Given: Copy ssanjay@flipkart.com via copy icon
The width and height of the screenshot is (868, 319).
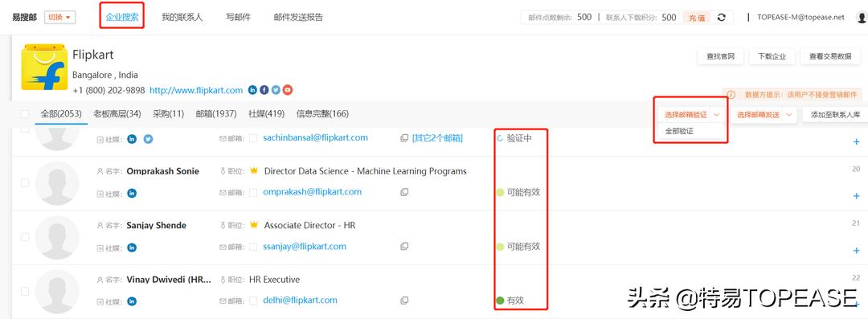Looking at the screenshot, I should coord(404,247).
